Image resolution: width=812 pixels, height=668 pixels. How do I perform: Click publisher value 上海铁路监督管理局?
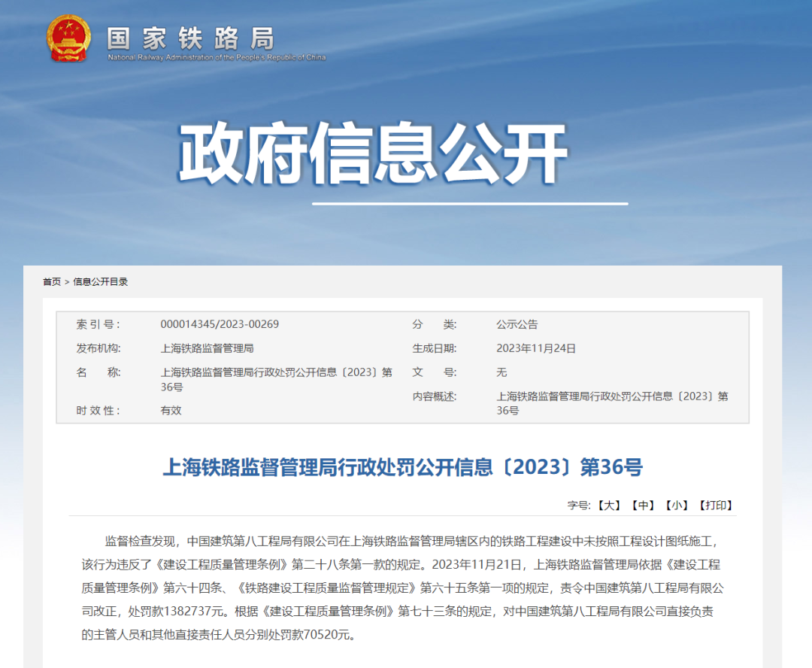208,348
